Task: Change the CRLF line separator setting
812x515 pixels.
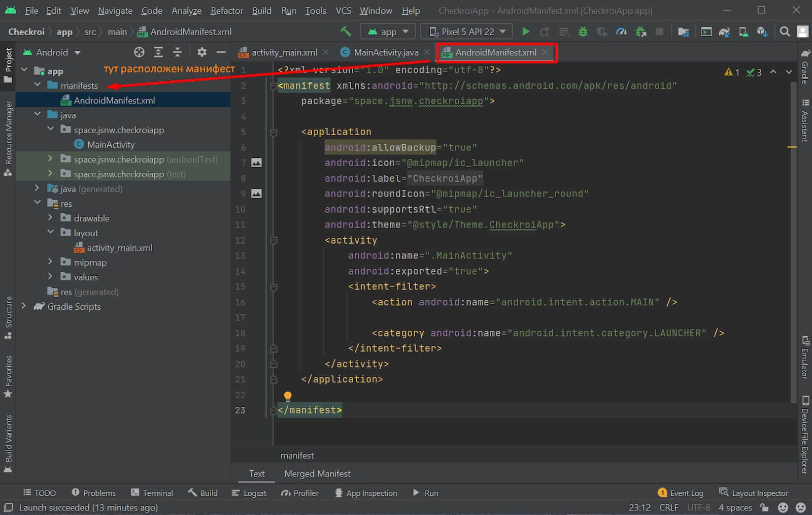Action: tap(669, 507)
